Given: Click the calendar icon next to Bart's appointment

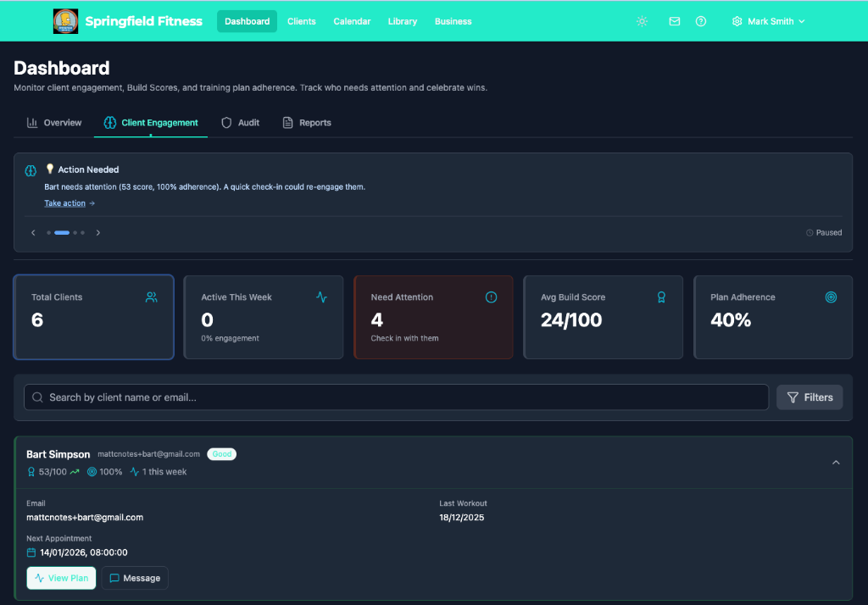Looking at the screenshot, I should coord(31,552).
